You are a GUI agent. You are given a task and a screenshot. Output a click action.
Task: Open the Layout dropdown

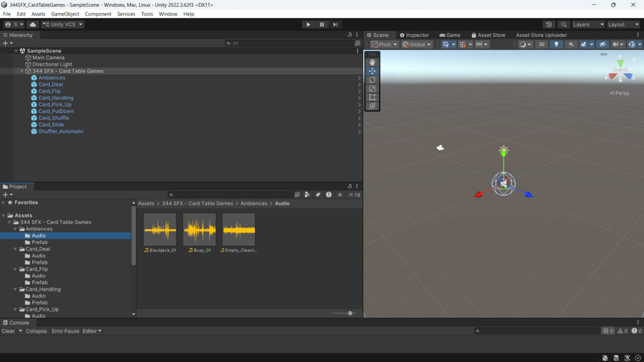(623, 24)
